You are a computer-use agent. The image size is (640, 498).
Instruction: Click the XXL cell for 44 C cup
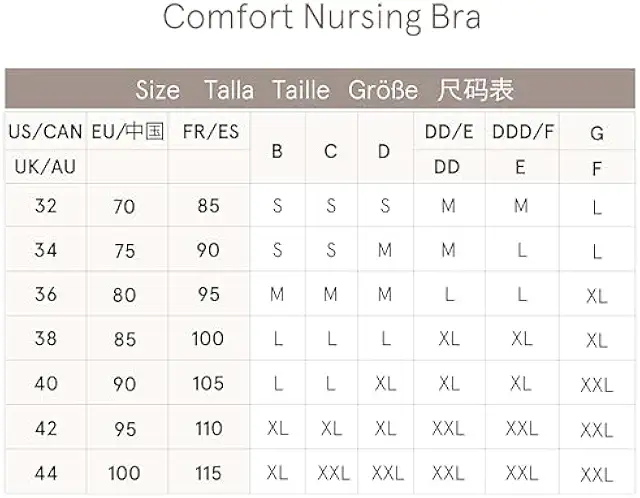point(332,472)
